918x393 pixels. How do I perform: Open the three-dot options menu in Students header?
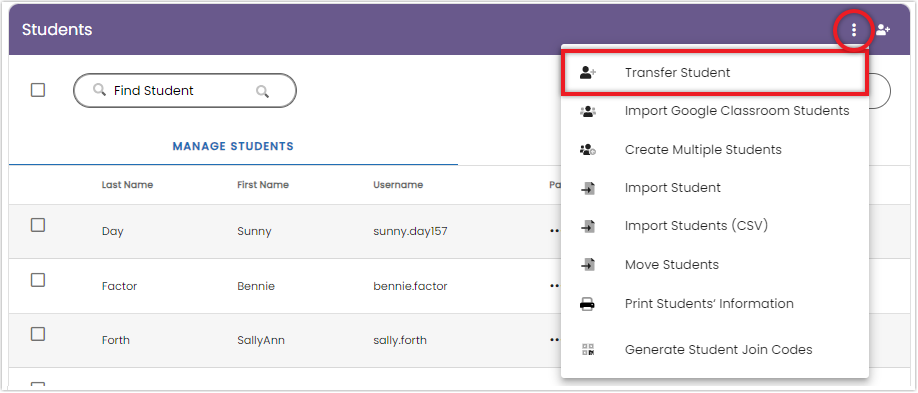tap(854, 29)
